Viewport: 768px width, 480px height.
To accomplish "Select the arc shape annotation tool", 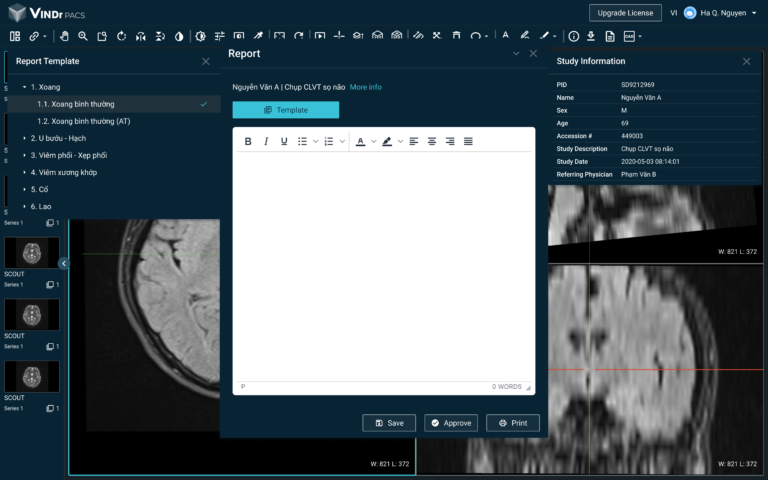I will pyautogui.click(x=475, y=36).
